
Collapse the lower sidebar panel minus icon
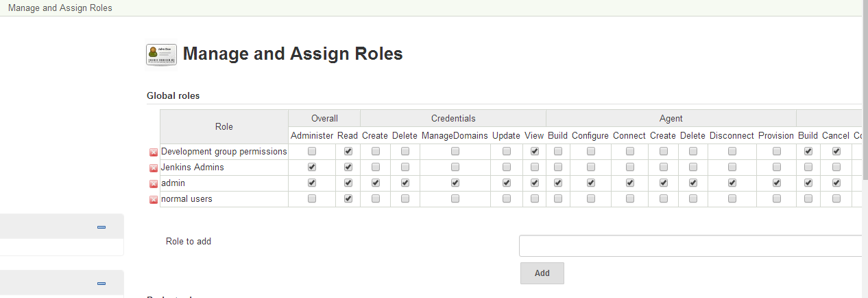(x=101, y=283)
